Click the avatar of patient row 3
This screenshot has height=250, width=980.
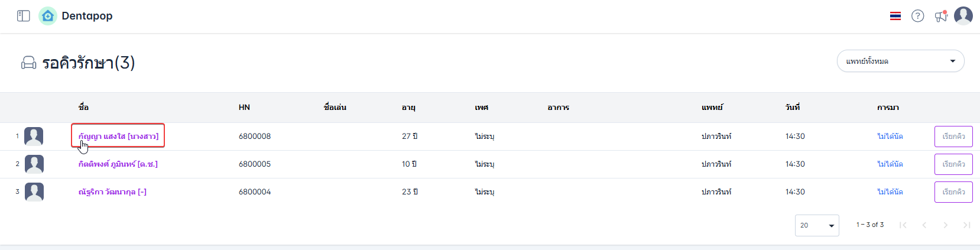tap(34, 192)
